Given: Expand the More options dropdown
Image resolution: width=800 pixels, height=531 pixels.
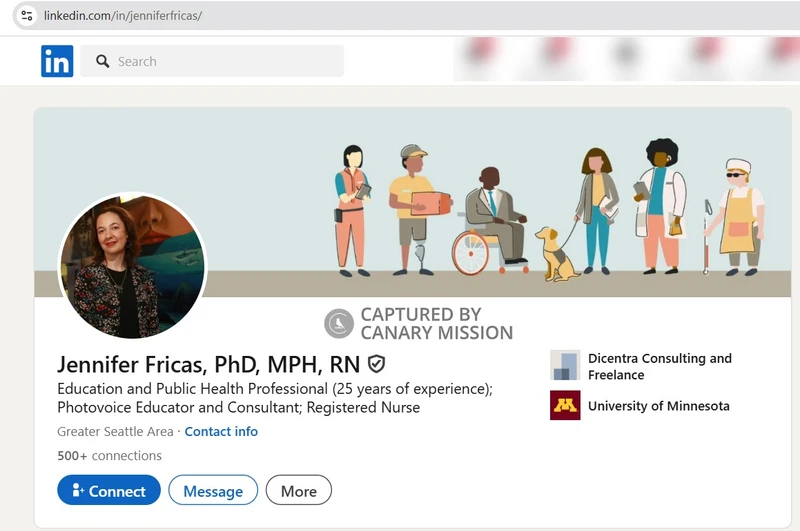Looking at the screenshot, I should [298, 491].
